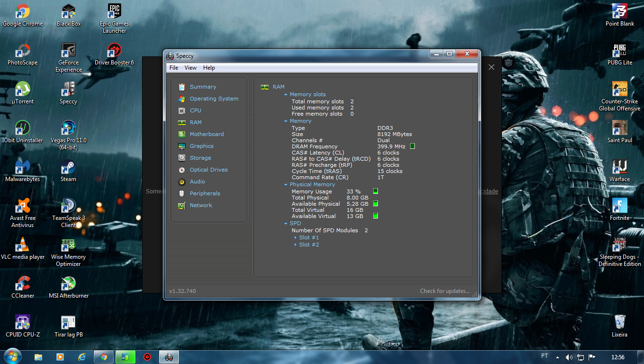Viewport: 644px width, 364px height.
Task: Click the RAM heading in the details panel
Action: click(x=278, y=87)
